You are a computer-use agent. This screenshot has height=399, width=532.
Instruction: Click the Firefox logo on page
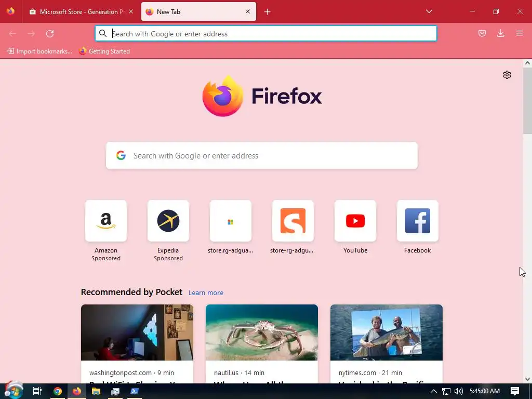pyautogui.click(x=262, y=96)
